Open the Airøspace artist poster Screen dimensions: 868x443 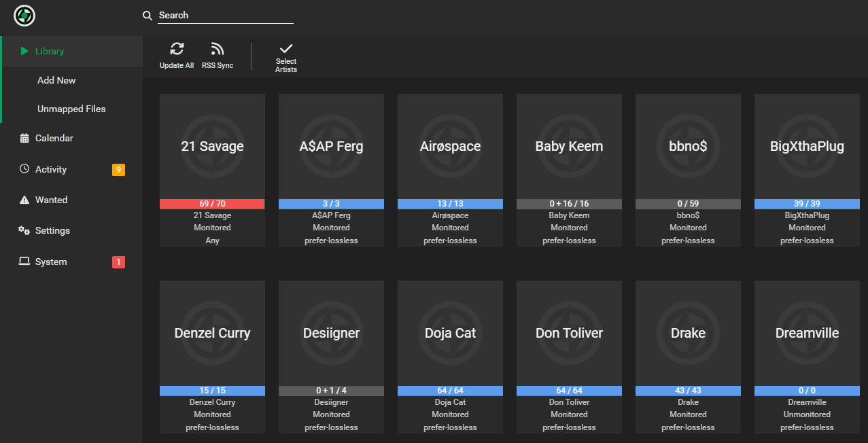coord(450,146)
